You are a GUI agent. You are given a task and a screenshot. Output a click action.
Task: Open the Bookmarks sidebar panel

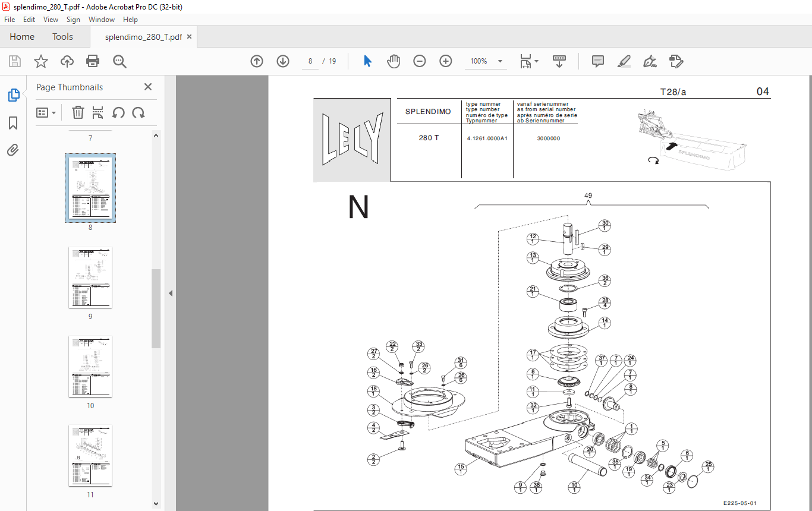[13, 123]
